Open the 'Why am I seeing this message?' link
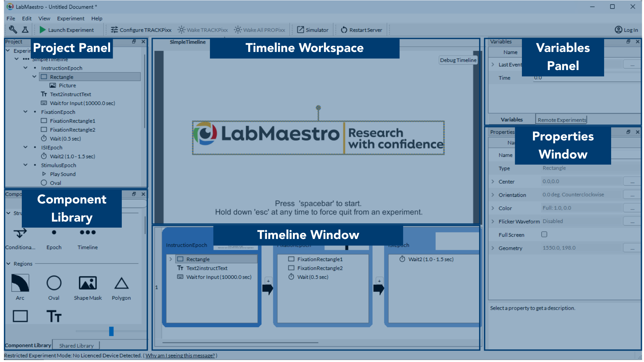644x362 pixels. [x=180, y=355]
